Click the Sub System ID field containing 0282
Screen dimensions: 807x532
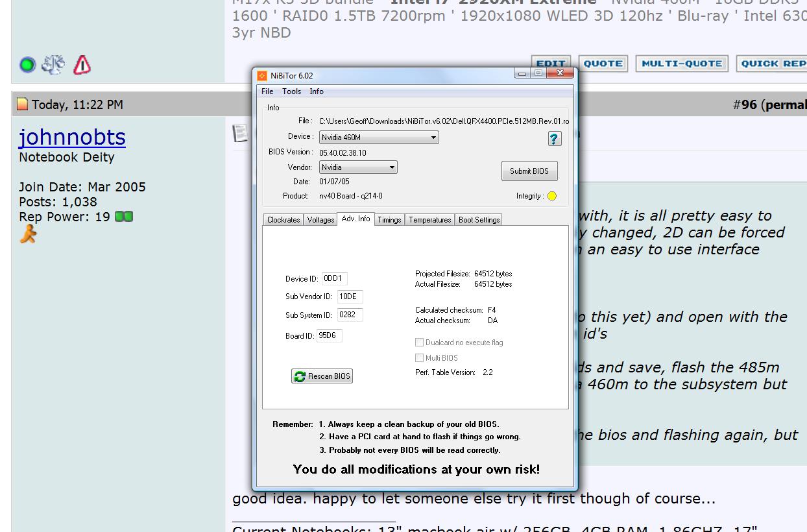(350, 315)
